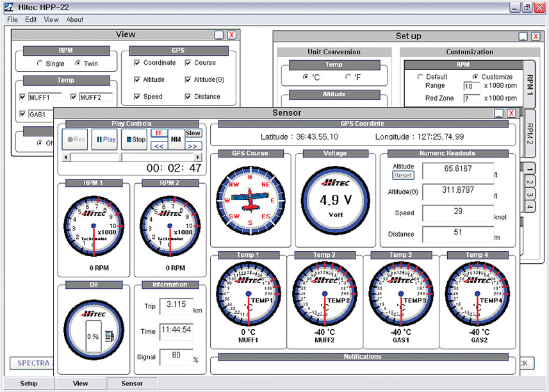Click the fuel pump icon in Oil gauge
This screenshot has width=549, height=392.
[110, 336]
